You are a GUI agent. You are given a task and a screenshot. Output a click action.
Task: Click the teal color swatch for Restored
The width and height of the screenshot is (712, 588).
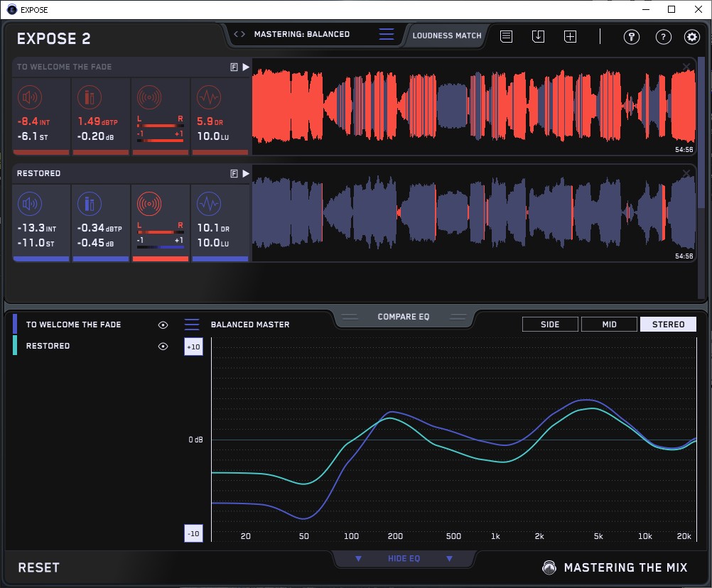15,345
